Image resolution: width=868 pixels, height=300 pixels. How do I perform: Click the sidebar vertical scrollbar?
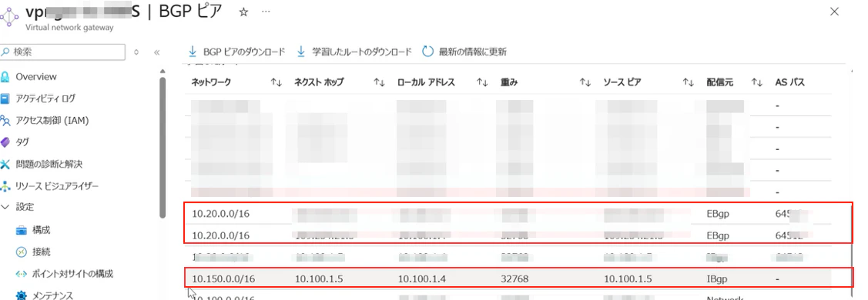point(163,148)
